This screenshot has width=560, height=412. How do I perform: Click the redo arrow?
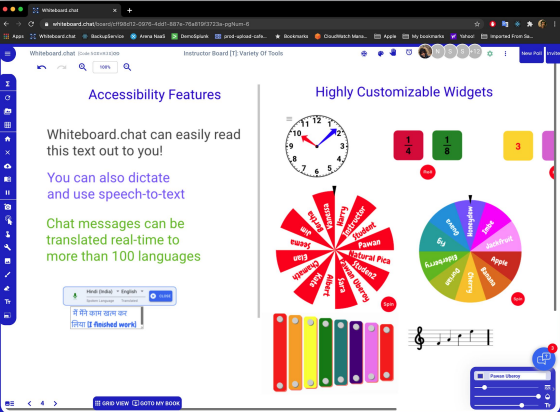62,67
